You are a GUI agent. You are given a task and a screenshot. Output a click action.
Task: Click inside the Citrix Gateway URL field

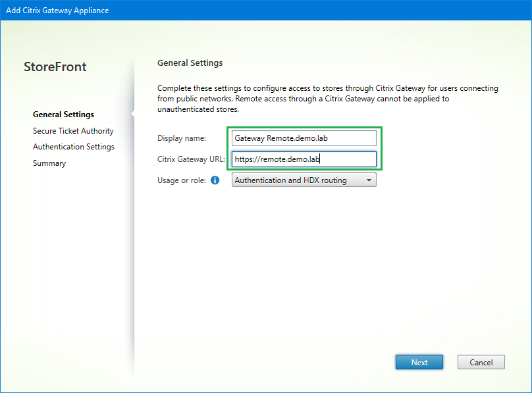304,159
